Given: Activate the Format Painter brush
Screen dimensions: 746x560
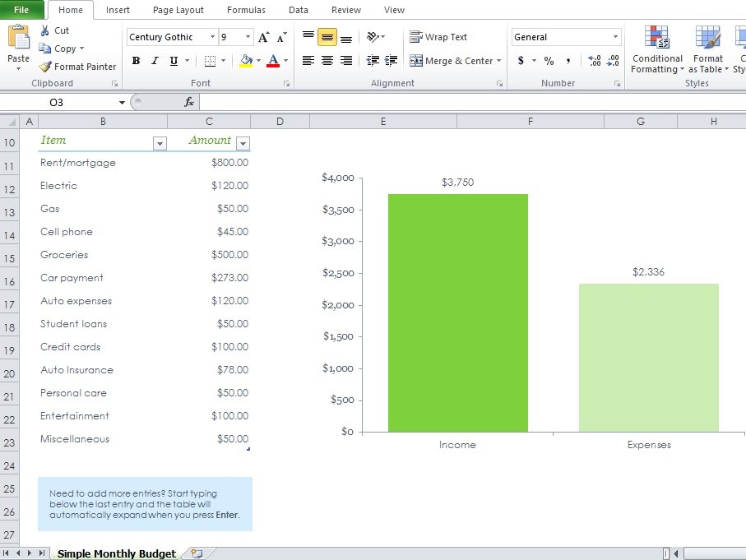Looking at the screenshot, I should (45, 67).
